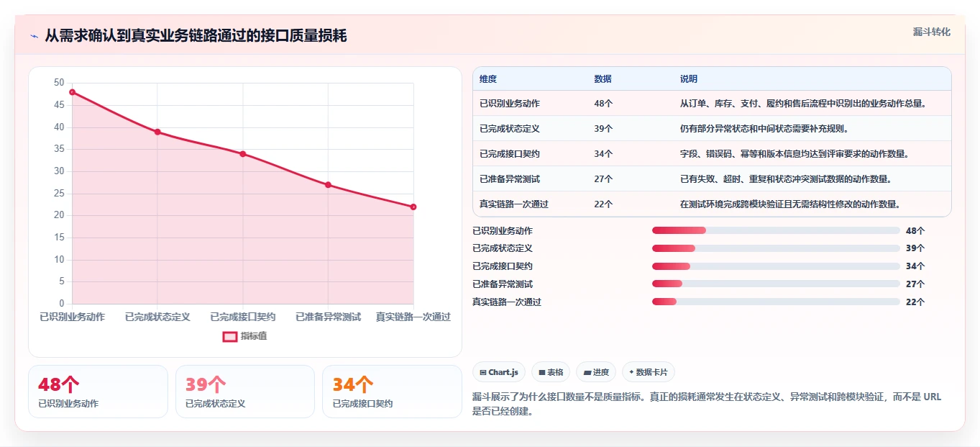Click the 指标值 legend color box
The image size is (980, 447).
229,336
